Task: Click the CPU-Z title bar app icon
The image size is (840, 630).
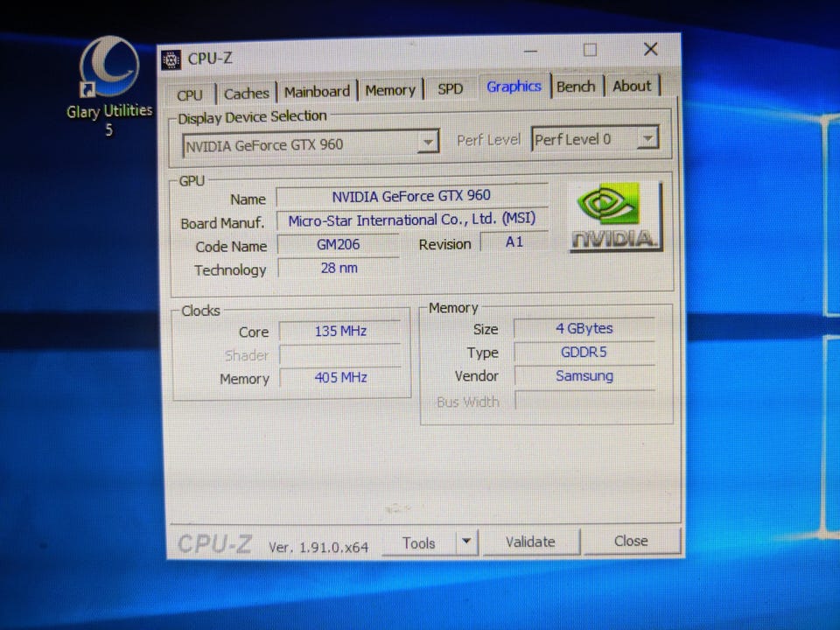Action: 171,60
